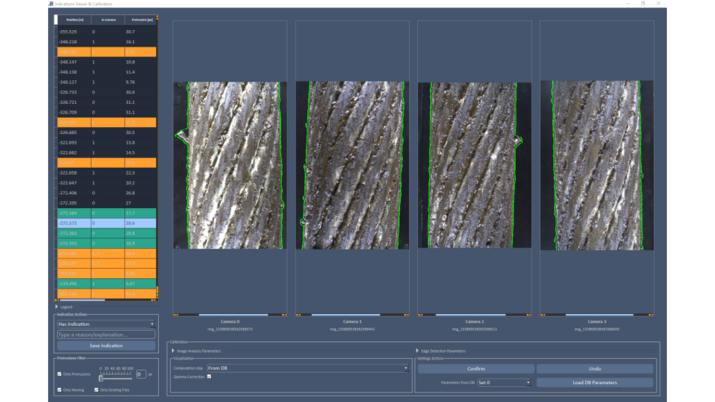The width and height of the screenshot is (715, 402).
Task: Open the Has Indication dropdown
Action: click(106, 324)
